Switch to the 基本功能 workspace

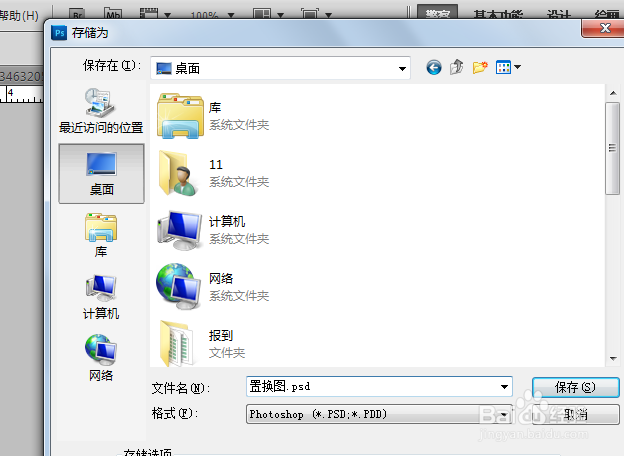click(x=498, y=14)
